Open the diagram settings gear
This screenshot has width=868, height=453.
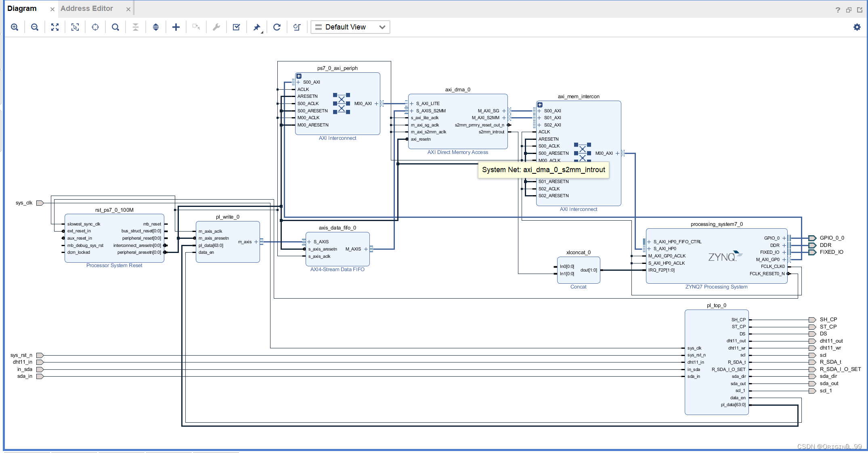click(857, 27)
